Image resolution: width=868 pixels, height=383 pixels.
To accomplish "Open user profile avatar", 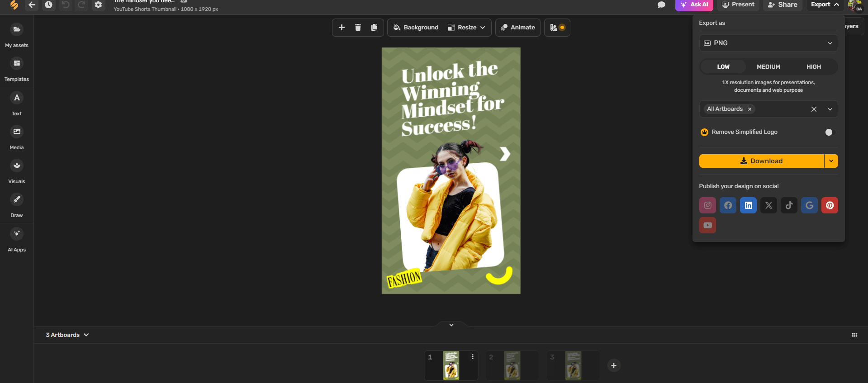I will (855, 5).
